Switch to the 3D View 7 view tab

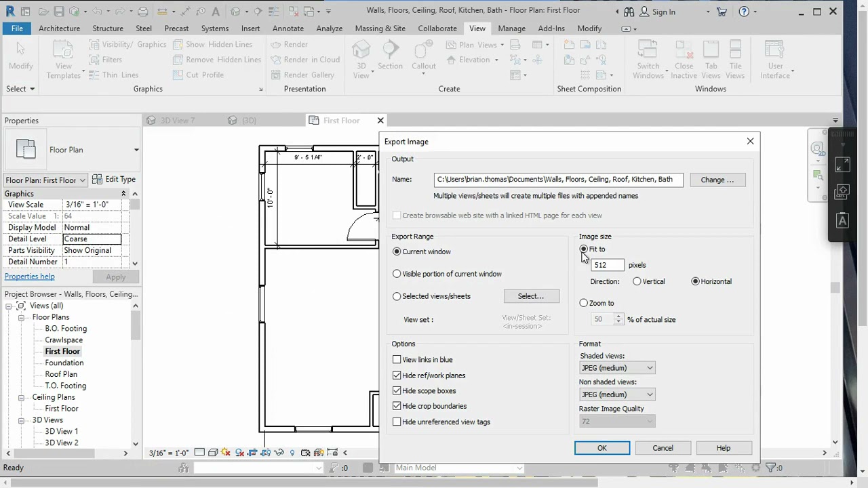pyautogui.click(x=177, y=121)
